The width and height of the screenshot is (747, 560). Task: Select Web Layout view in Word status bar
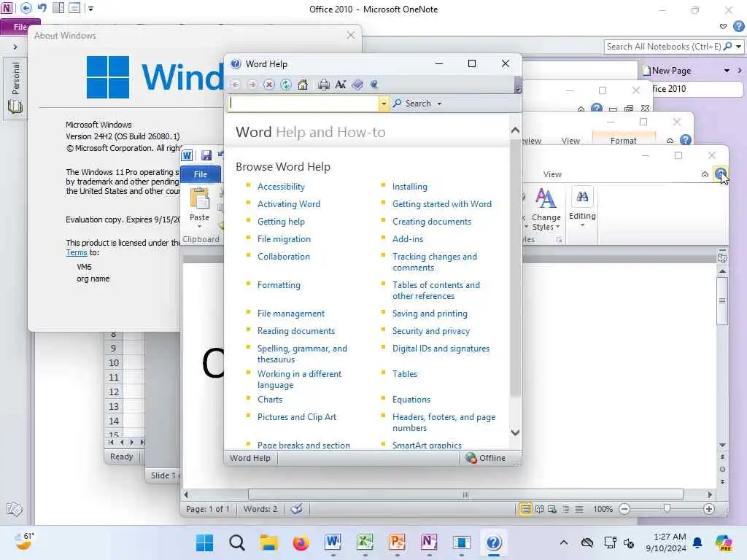tap(553, 509)
